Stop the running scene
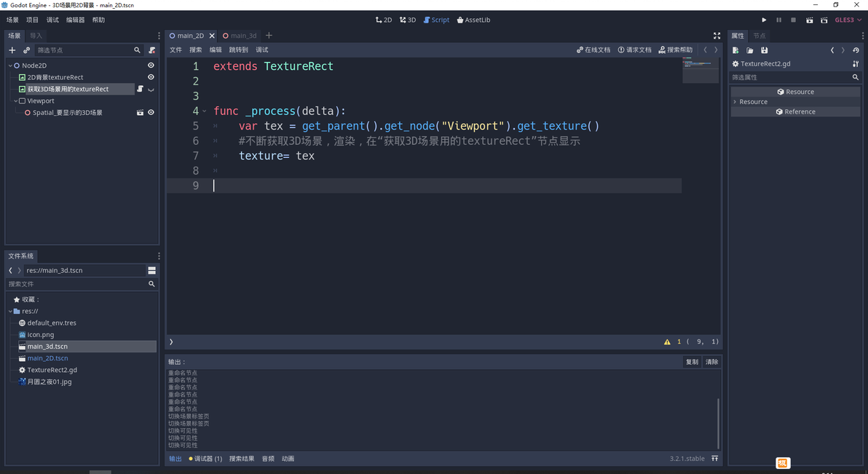The width and height of the screenshot is (868, 474). (793, 20)
